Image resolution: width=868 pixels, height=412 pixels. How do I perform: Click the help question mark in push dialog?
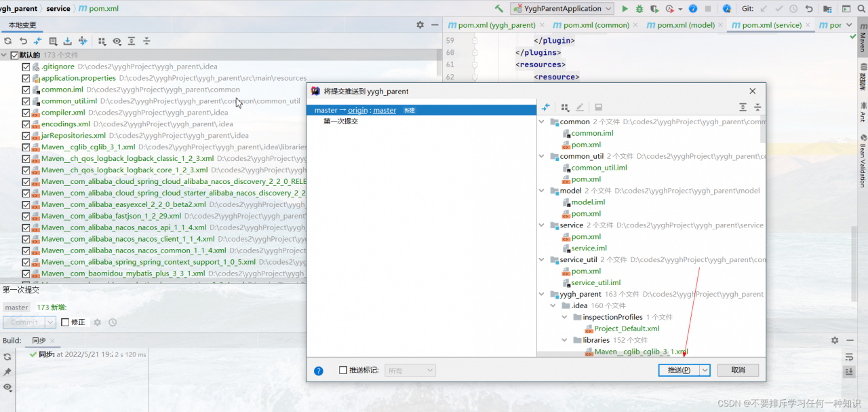point(319,371)
